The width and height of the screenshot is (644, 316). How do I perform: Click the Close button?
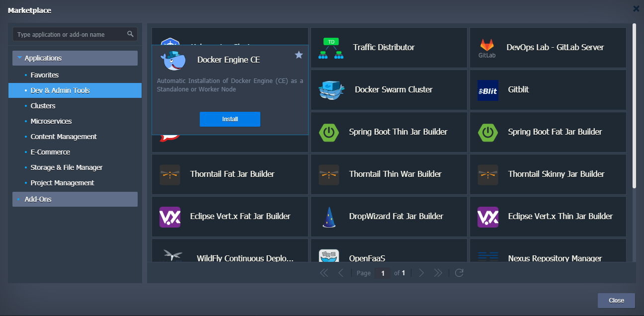click(616, 301)
